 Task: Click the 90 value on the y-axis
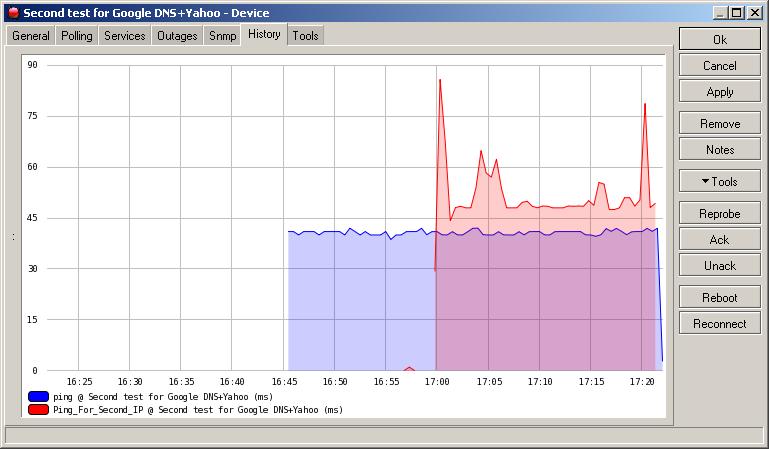pos(32,65)
